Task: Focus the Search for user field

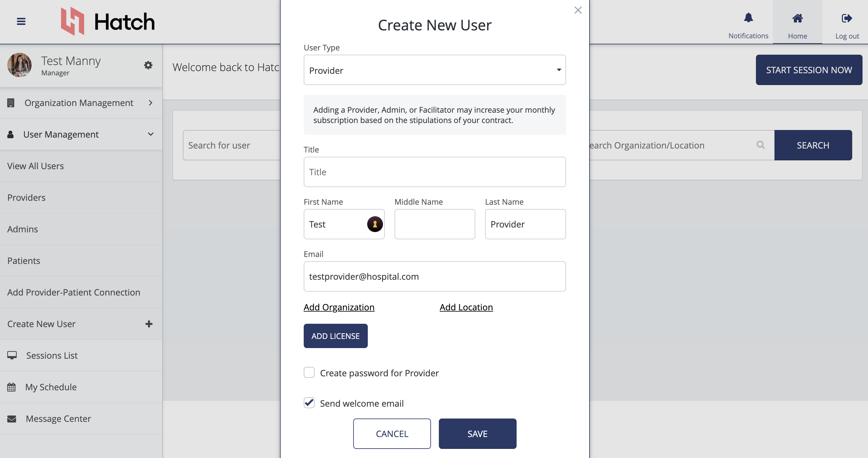Action: point(232,145)
